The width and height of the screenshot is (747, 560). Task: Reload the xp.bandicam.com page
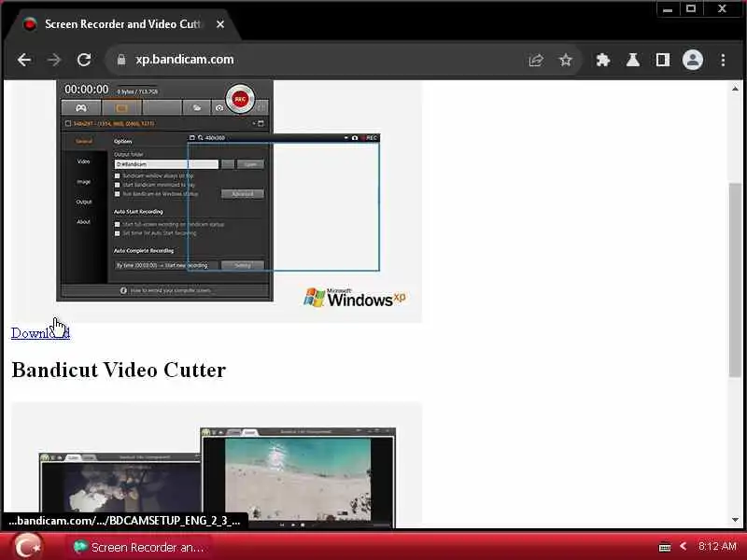click(x=84, y=60)
